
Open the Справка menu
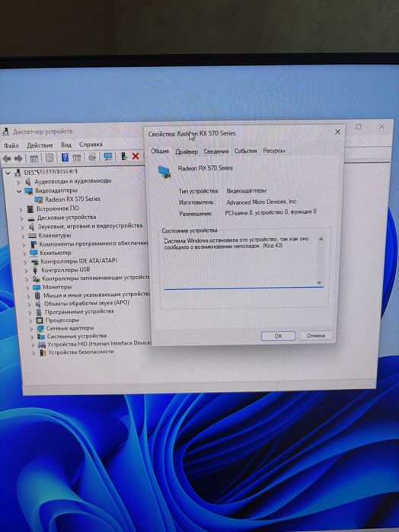[91, 145]
